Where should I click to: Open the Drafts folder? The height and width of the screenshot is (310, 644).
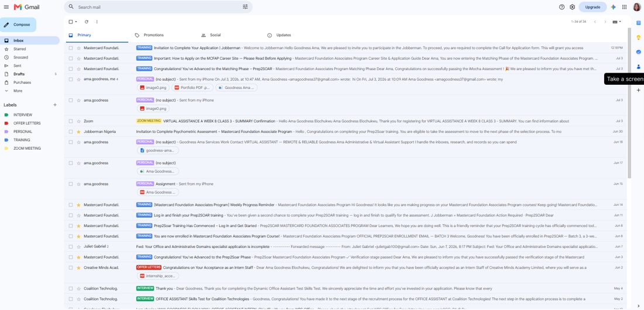[x=19, y=74]
